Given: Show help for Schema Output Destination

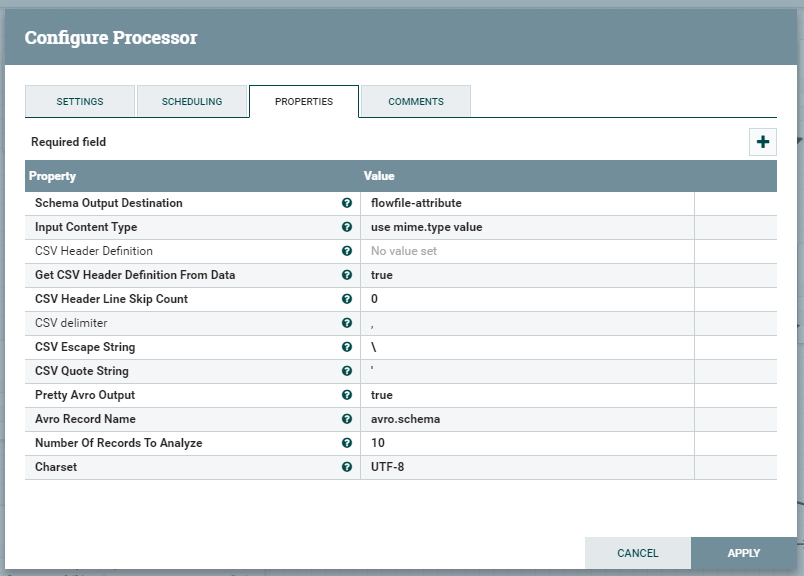Looking at the screenshot, I should [347, 203].
